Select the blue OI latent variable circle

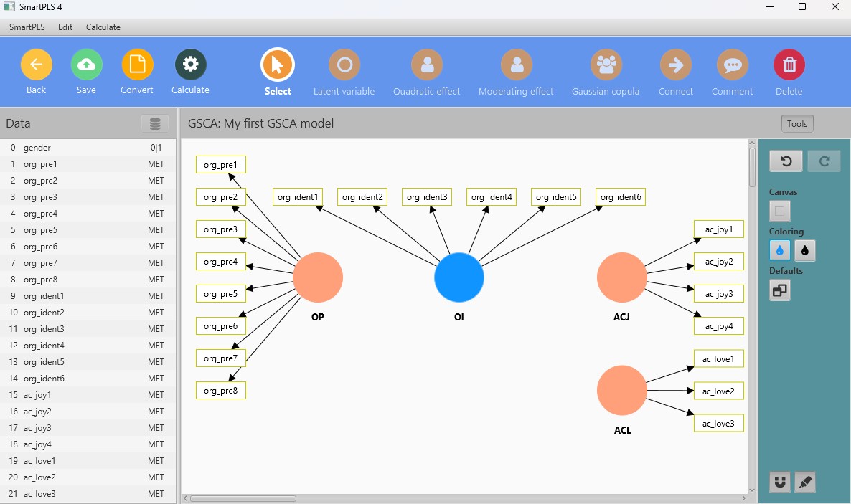459,277
